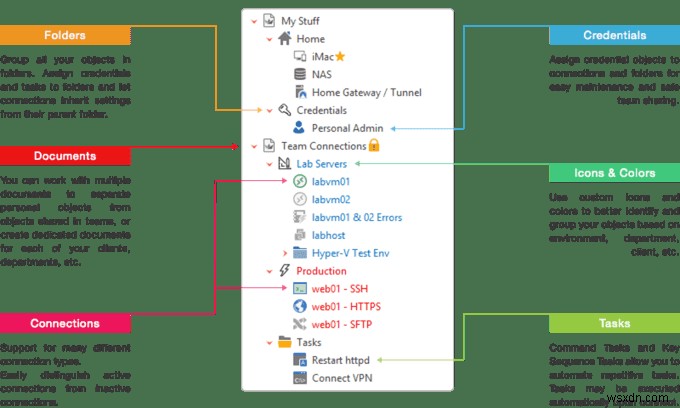Select the red Production label
680x408 pixels.
321,271
